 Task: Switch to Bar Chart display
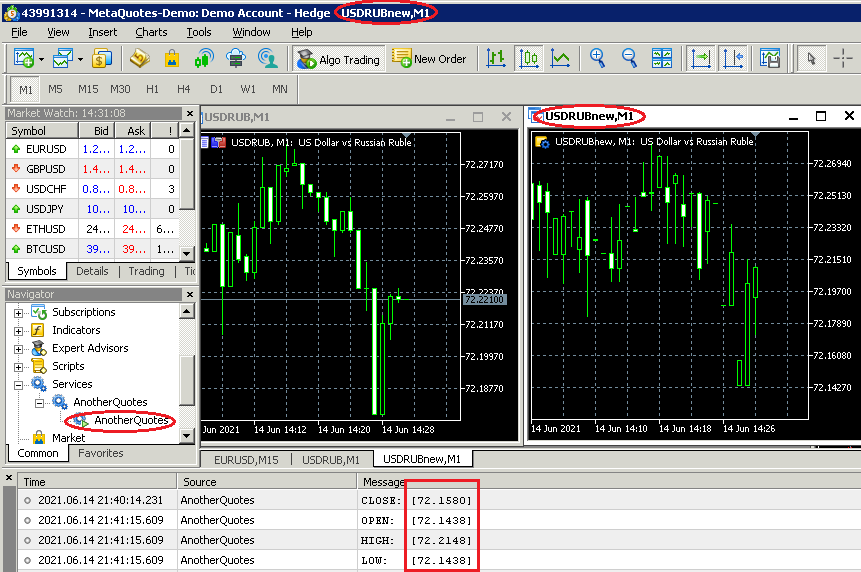pos(496,58)
